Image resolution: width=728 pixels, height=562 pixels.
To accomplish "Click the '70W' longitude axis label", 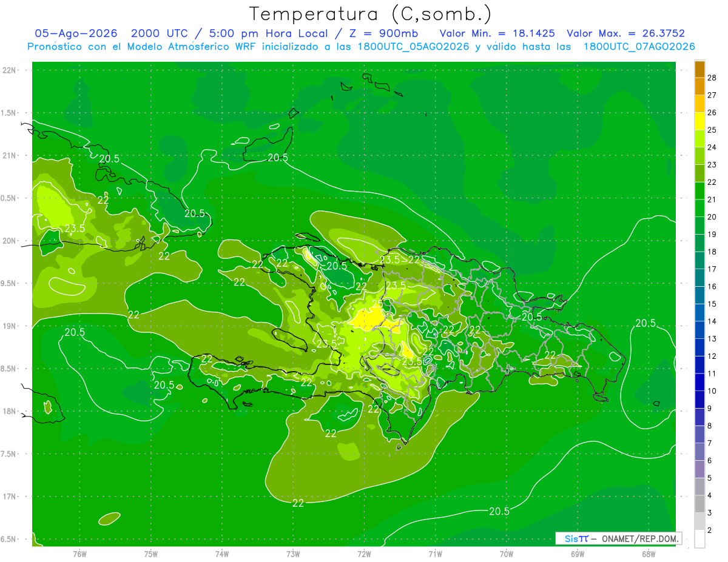I will [x=507, y=554].
